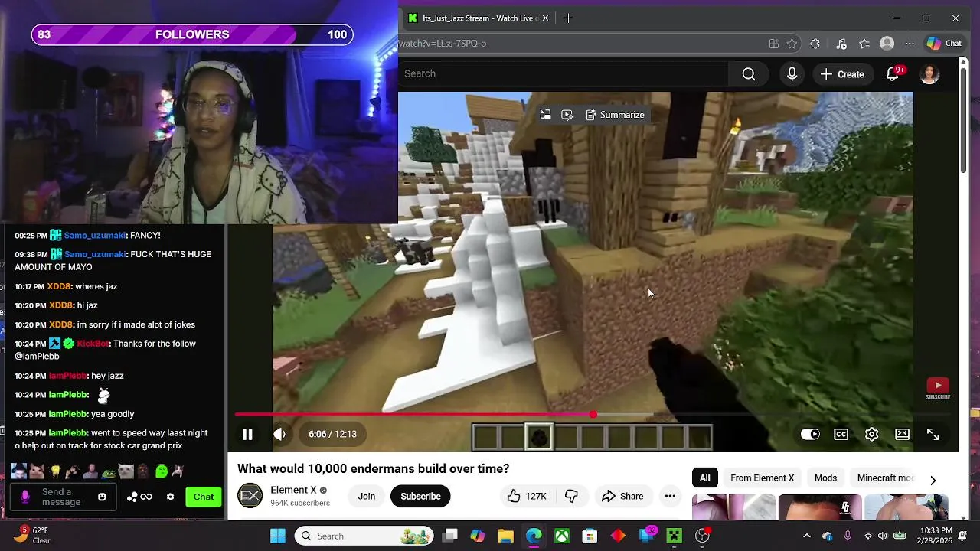The width and height of the screenshot is (980, 551).
Task: Show hidden system tray icons chevron
Action: [x=806, y=536]
